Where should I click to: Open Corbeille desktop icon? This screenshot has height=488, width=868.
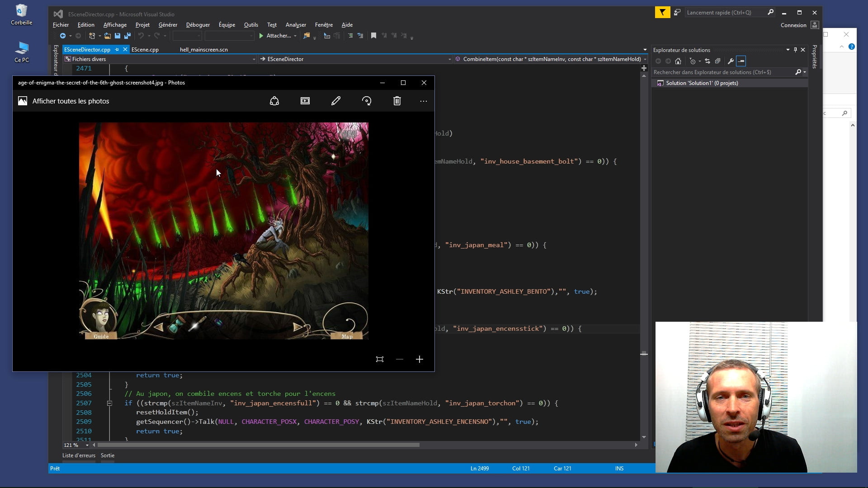pos(21,15)
